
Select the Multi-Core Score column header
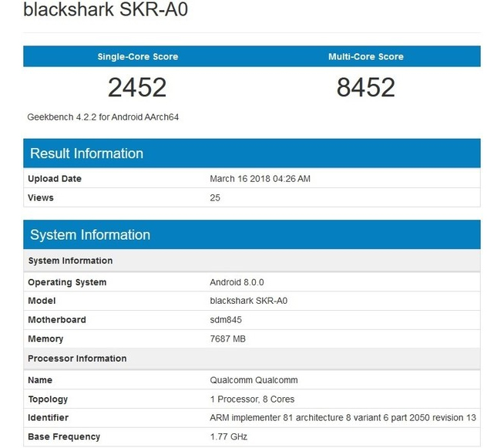(365, 56)
